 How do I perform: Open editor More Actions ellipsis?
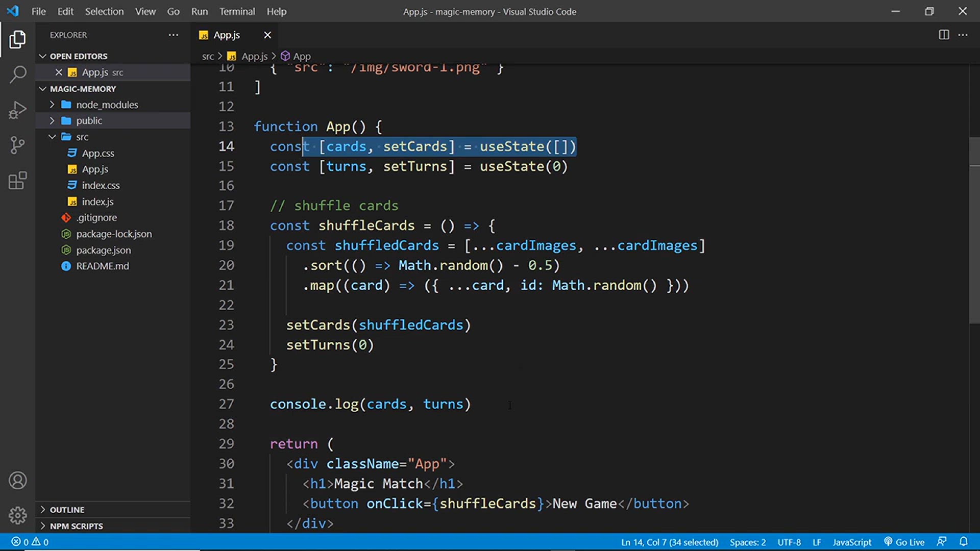coord(963,35)
